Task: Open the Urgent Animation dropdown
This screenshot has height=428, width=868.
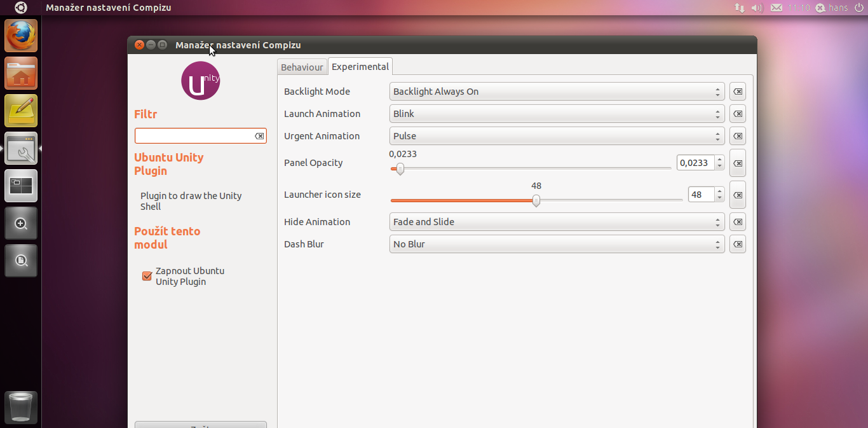Action: (557, 136)
